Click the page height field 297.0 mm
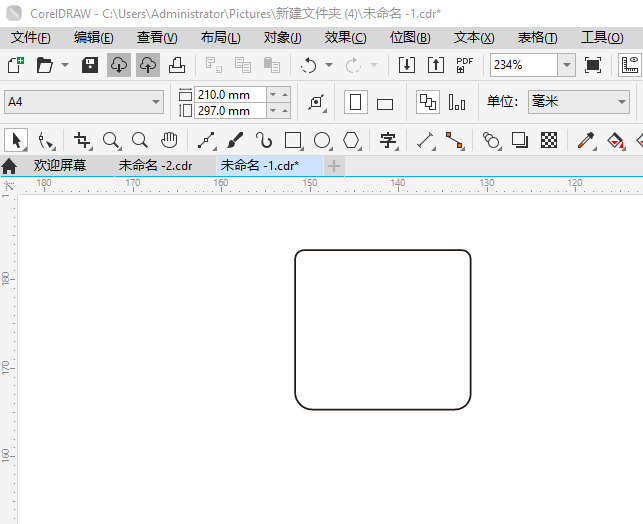Screen dimensions: 643x524 tap(230, 111)
